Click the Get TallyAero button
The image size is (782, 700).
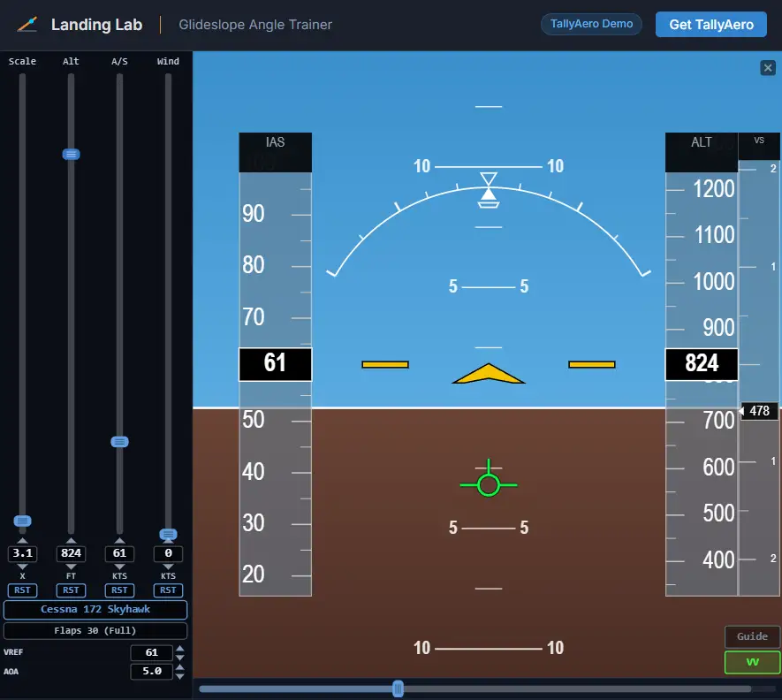(x=710, y=25)
